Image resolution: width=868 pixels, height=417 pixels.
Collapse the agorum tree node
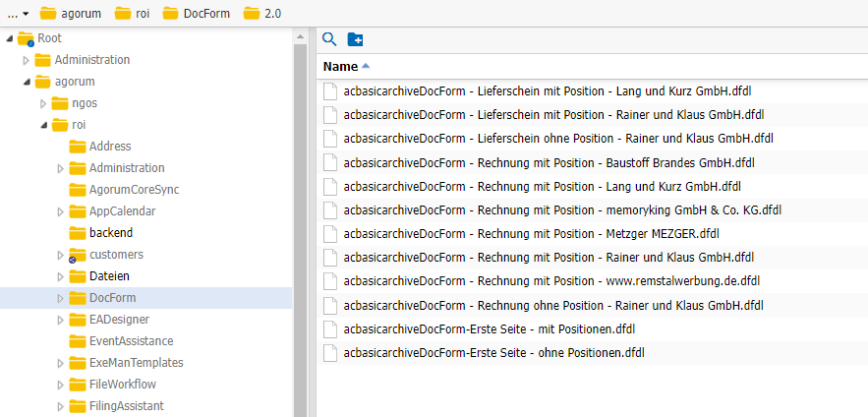click(27, 82)
